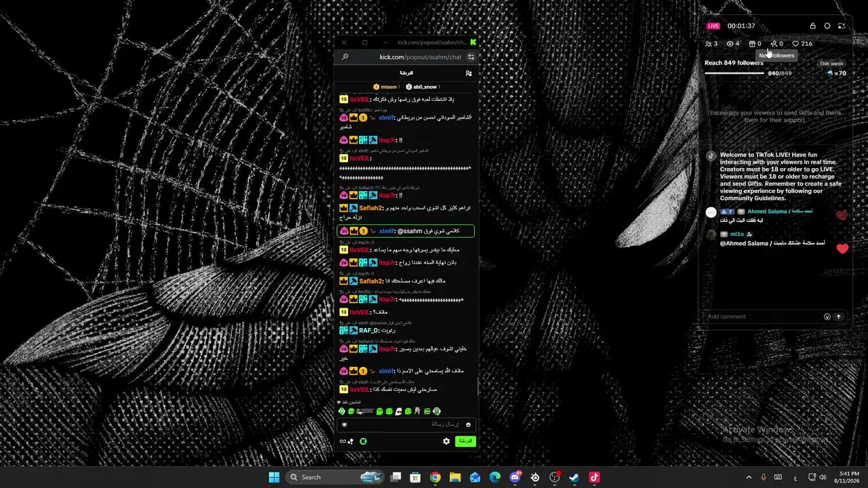
Task: Click the green chat send button
Action: coord(465,441)
